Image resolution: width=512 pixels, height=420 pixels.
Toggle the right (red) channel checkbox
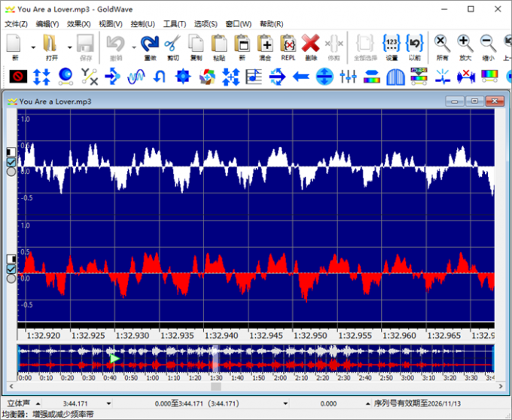click(x=11, y=269)
